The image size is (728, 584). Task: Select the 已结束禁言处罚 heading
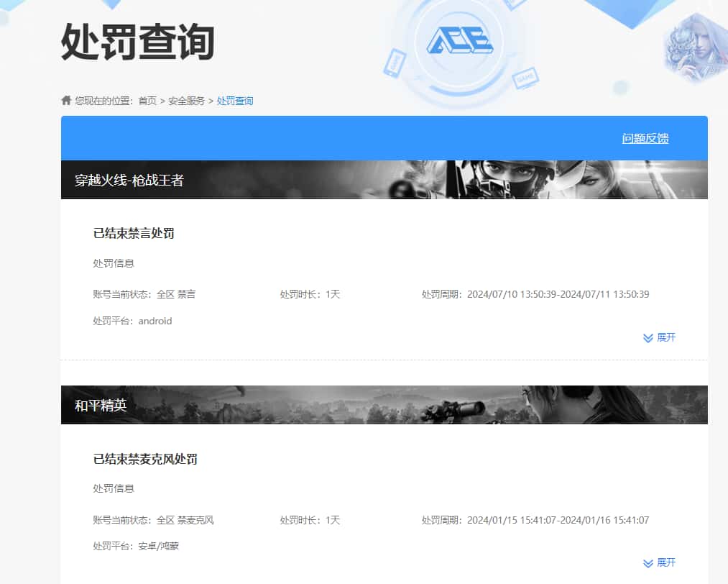click(134, 233)
